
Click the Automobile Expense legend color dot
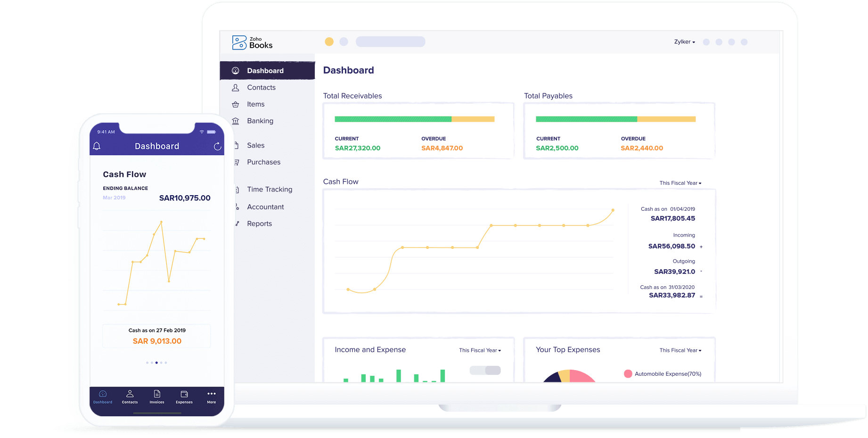tap(628, 373)
